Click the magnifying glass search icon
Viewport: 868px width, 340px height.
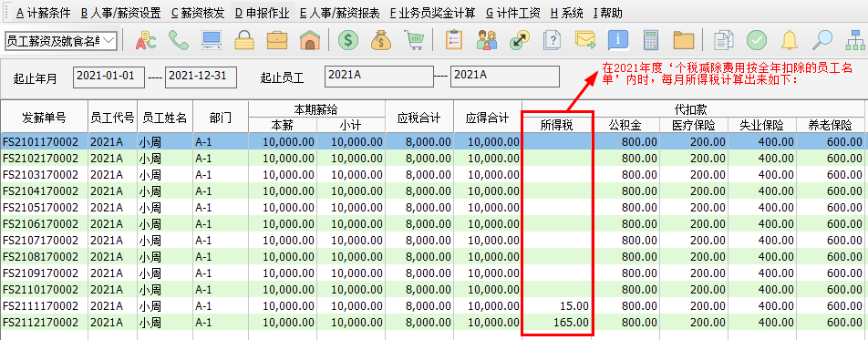(822, 40)
